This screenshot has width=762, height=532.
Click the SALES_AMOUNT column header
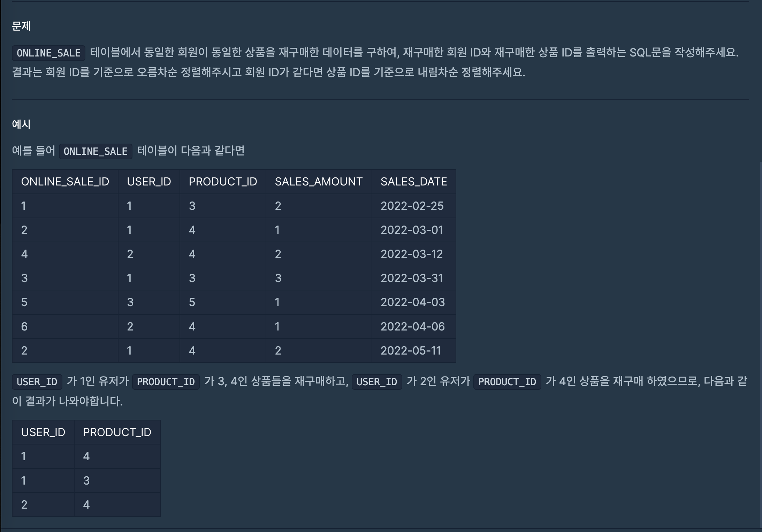coord(319,182)
